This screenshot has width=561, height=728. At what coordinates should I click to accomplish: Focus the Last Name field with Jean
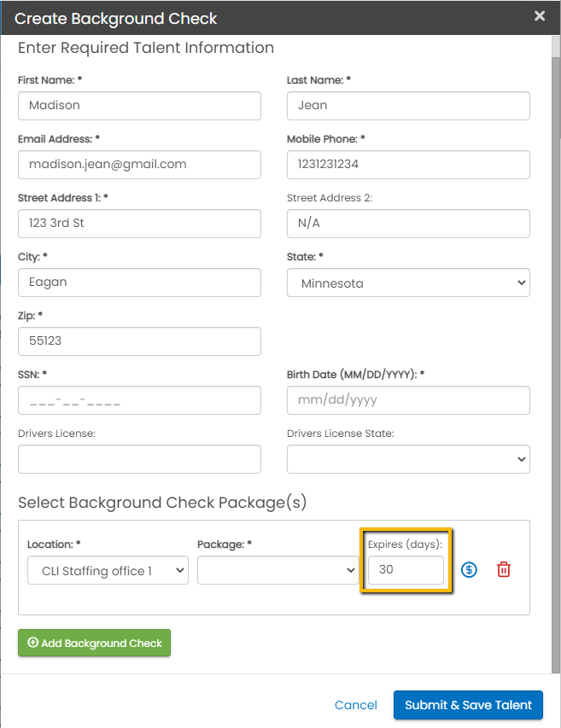coord(408,106)
